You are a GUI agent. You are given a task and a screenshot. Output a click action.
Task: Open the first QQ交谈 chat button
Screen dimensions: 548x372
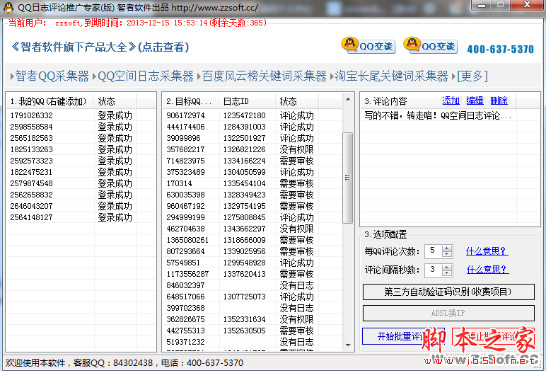click(x=368, y=46)
